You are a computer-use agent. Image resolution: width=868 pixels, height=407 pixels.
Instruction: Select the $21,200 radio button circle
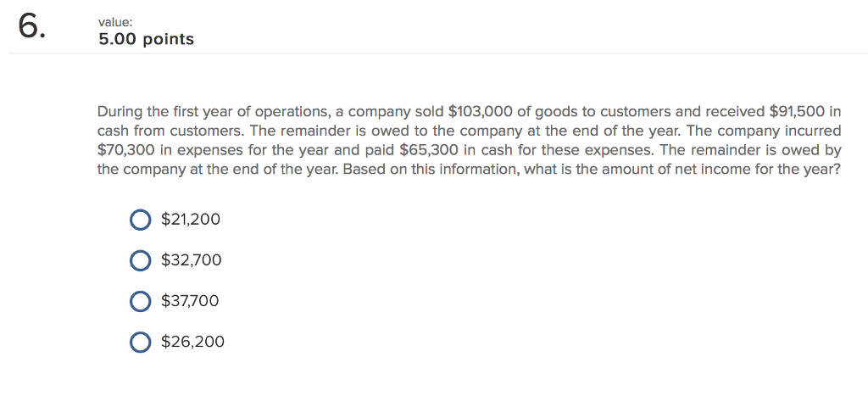(140, 220)
